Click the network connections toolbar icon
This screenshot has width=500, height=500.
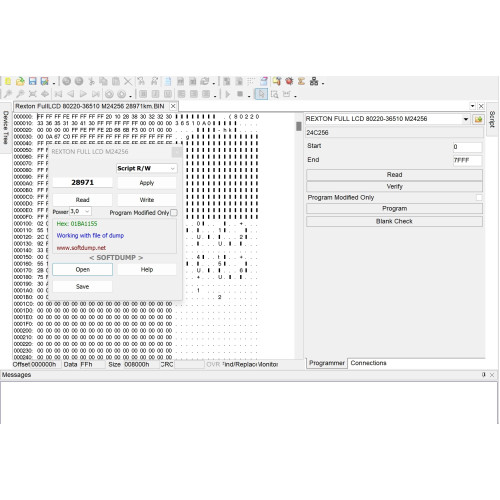pyautogui.click(x=314, y=81)
